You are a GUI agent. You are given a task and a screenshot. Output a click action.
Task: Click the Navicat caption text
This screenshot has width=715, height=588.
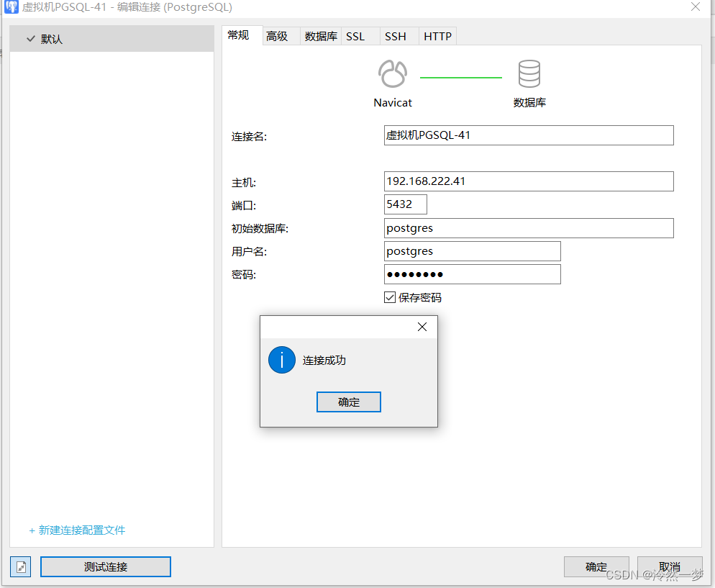(x=393, y=103)
